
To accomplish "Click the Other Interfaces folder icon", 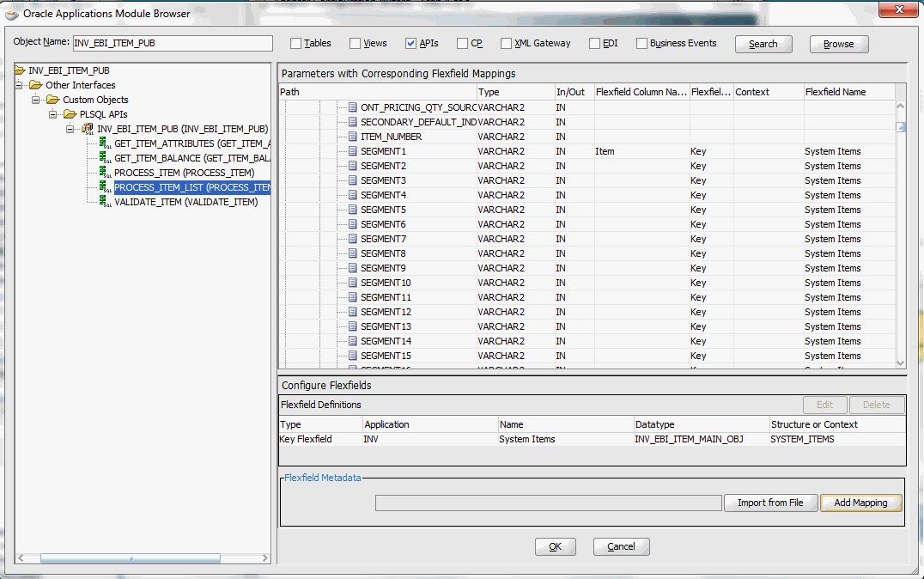I will click(37, 85).
